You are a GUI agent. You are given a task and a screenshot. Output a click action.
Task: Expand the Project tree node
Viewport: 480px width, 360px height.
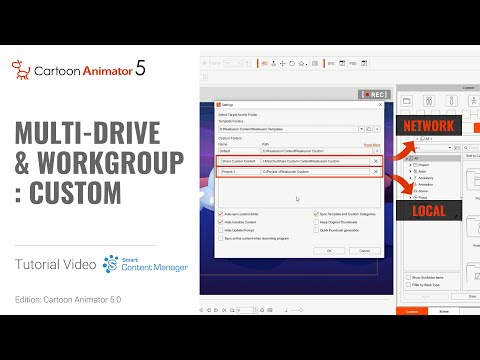click(410, 165)
